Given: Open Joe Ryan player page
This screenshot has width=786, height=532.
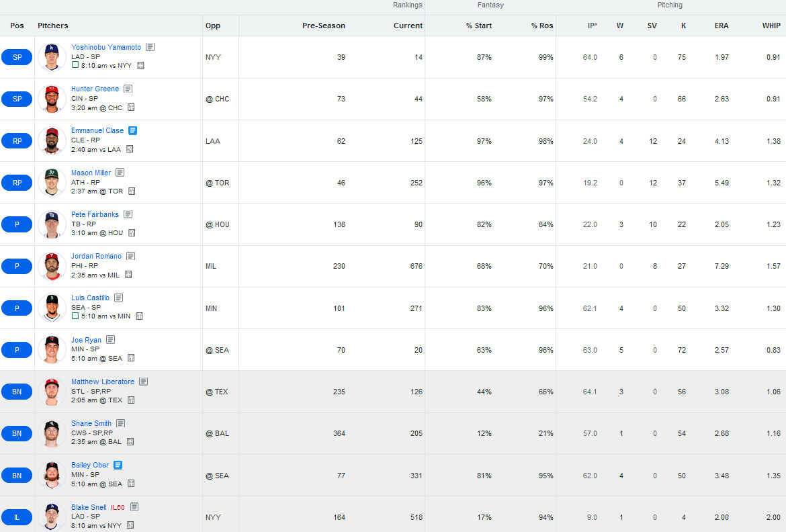Looking at the screenshot, I should (86, 340).
